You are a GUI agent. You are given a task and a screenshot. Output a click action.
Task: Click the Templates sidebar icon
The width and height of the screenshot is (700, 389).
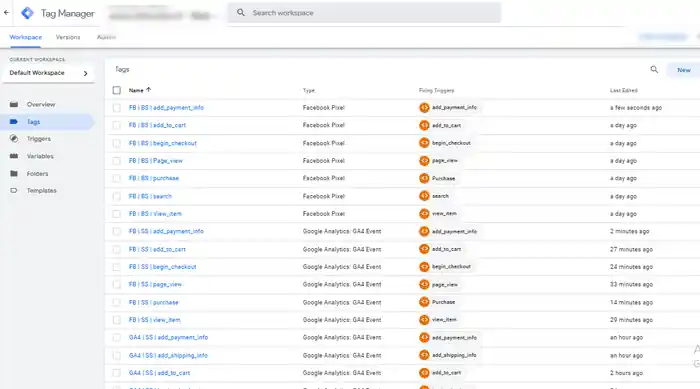(x=14, y=190)
